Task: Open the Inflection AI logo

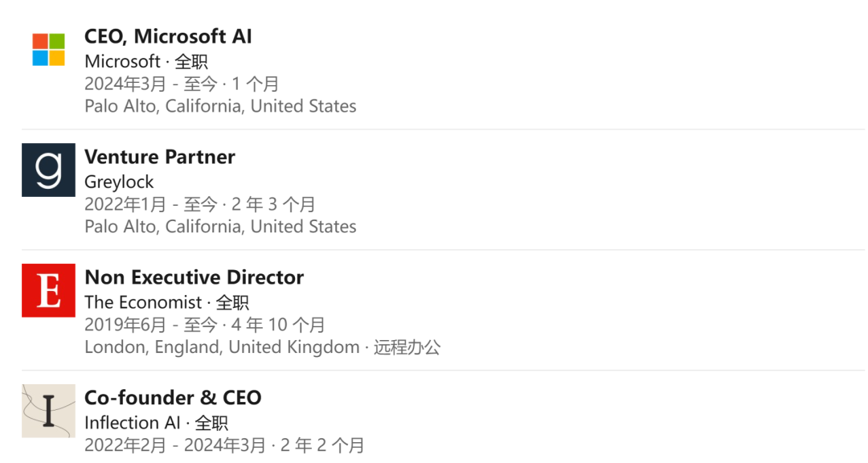Action: [49, 411]
